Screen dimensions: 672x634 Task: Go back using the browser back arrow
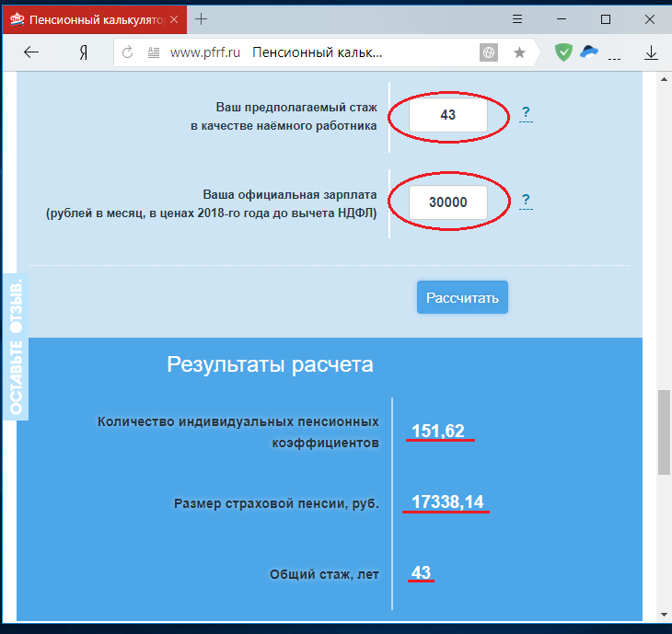pyautogui.click(x=31, y=52)
